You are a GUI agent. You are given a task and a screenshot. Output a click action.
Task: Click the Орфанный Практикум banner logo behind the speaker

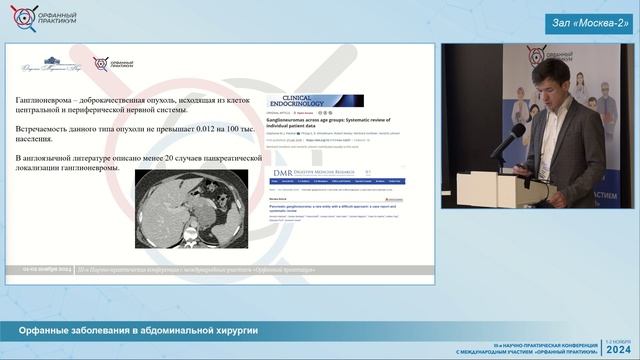click(550, 55)
